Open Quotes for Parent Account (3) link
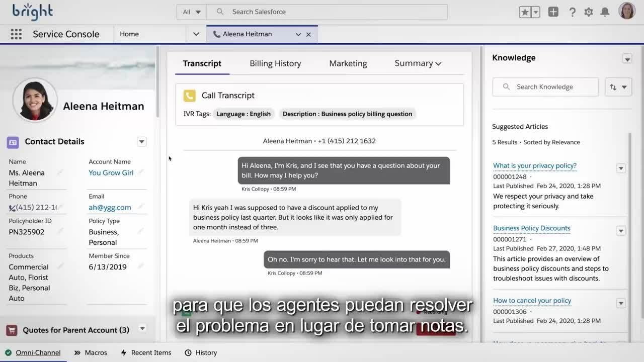Screen dimensions: 644x362 coord(76,330)
